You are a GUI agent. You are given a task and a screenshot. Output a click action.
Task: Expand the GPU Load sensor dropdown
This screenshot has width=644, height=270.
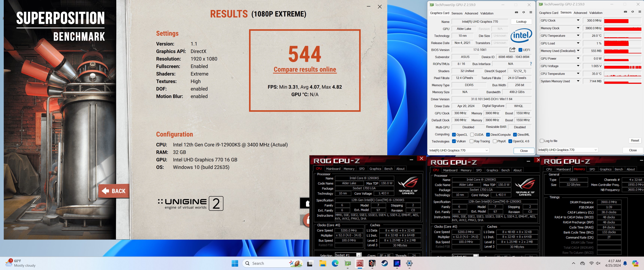tap(578, 43)
